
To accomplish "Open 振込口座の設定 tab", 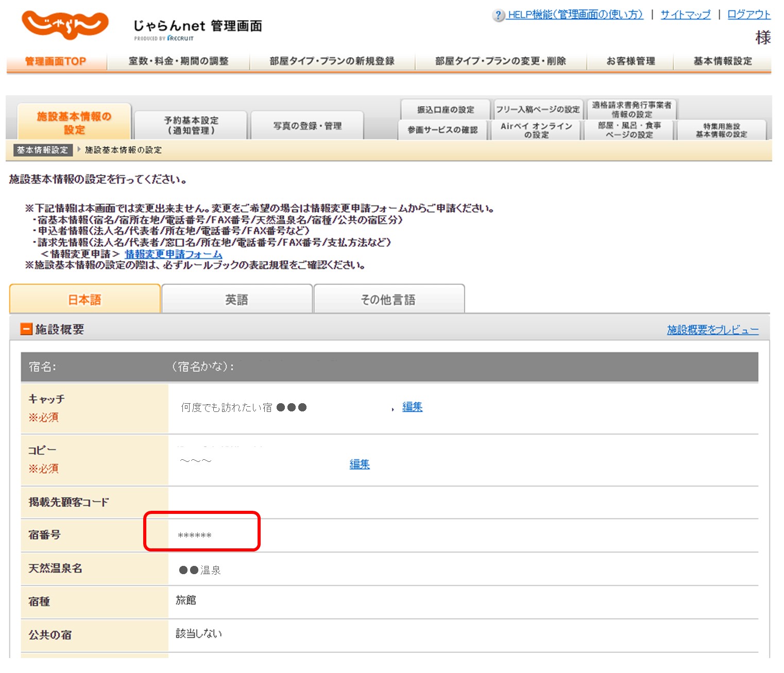I will [445, 110].
